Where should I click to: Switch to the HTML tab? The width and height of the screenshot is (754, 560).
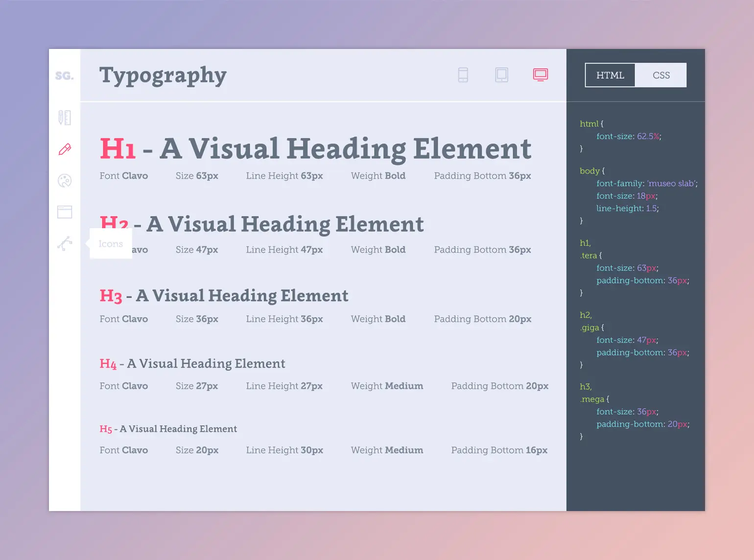(610, 75)
